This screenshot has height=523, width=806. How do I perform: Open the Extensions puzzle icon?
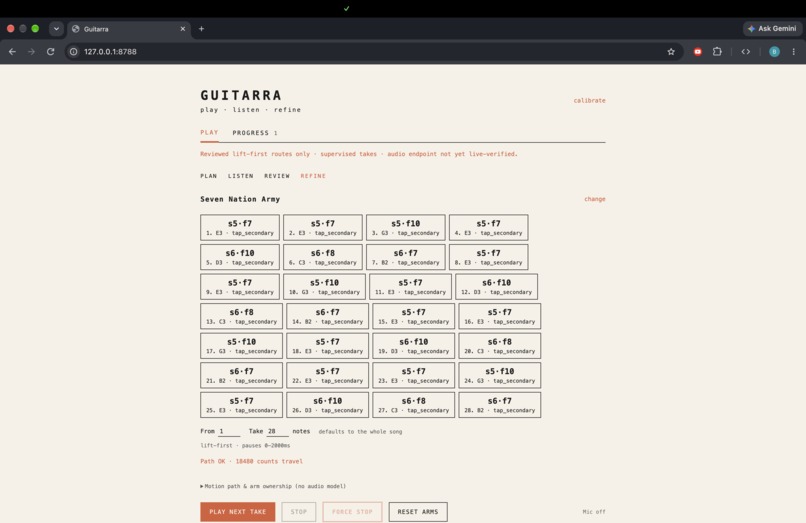pyautogui.click(x=717, y=51)
